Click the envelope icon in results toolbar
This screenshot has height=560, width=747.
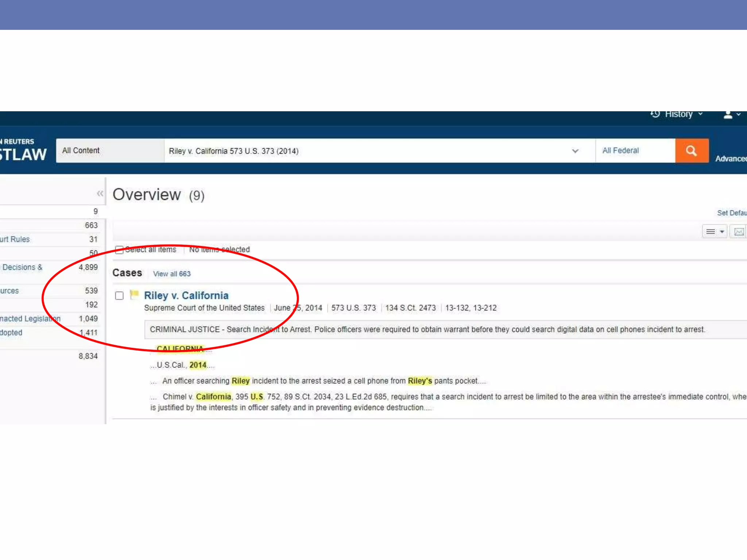coord(739,232)
